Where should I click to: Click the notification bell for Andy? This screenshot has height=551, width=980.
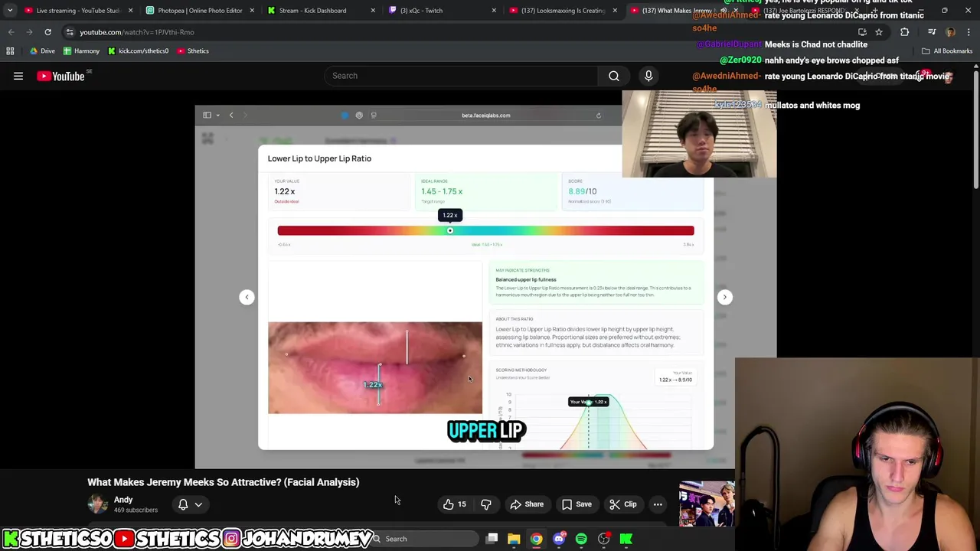point(183,504)
